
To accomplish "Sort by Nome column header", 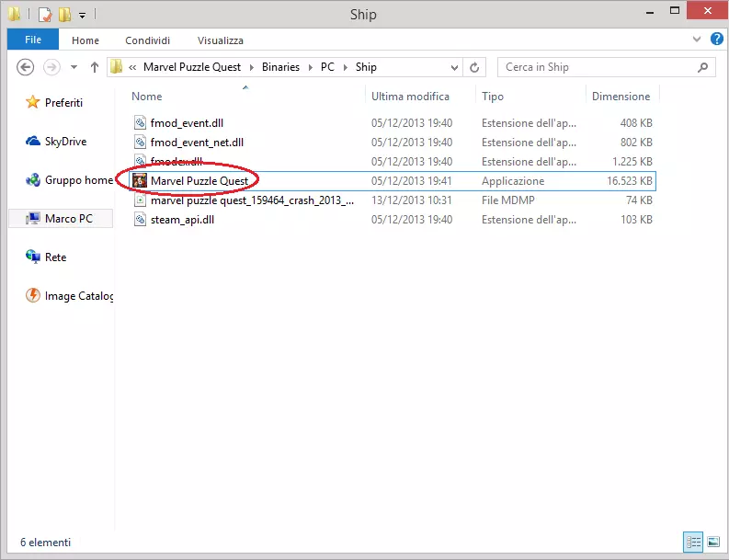I will pos(147,97).
